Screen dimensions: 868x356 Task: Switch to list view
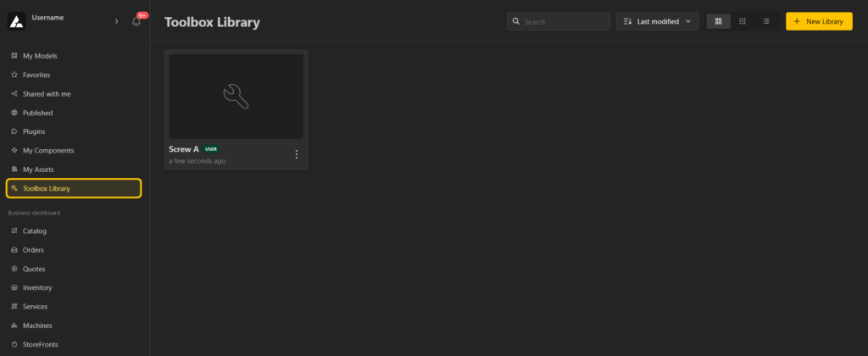(766, 21)
